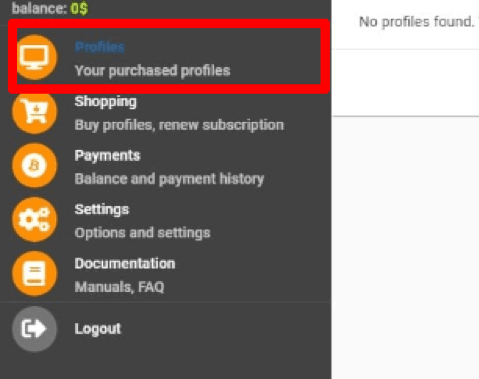
Task: Click the Documentation book icon
Action: point(35,274)
